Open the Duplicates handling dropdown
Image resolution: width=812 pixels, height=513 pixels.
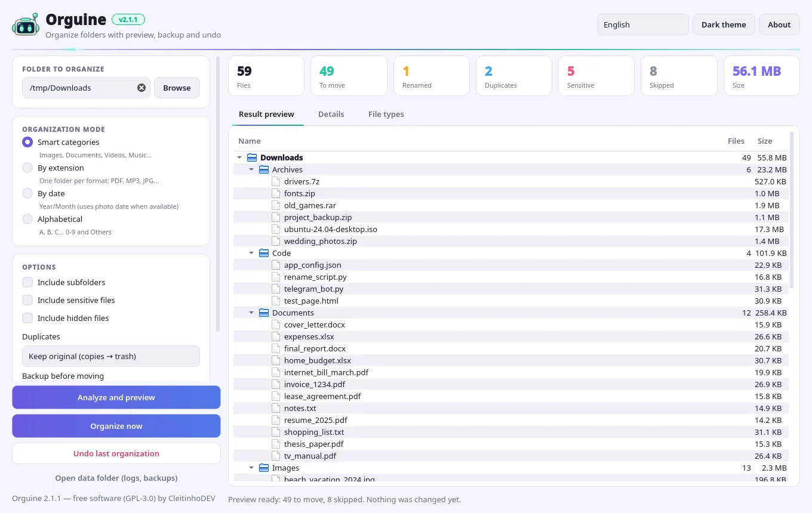111,356
